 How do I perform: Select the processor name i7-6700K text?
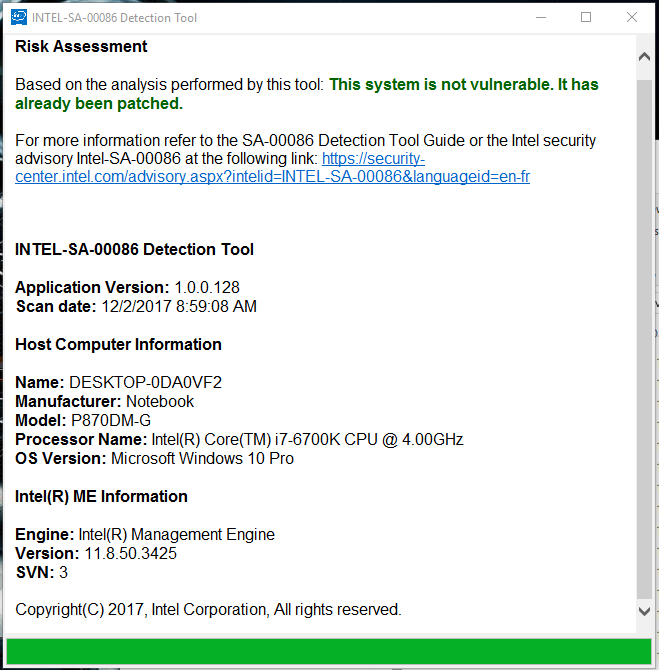pyautogui.click(x=307, y=440)
